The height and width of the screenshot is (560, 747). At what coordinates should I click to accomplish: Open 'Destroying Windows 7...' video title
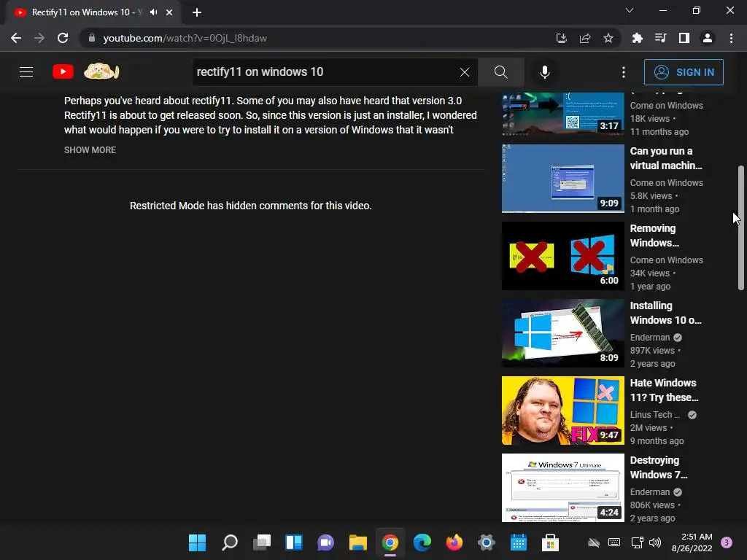pos(659,467)
